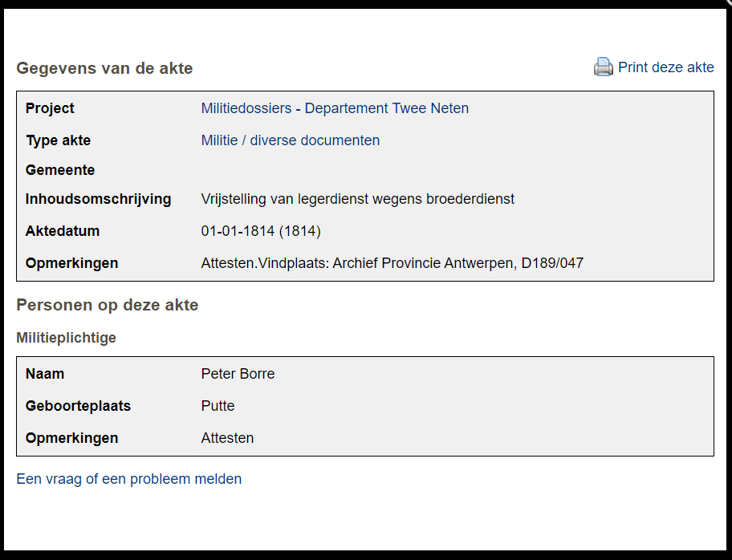Click the 'Geboorteplaats' row label
The image size is (732, 560).
[78, 406]
